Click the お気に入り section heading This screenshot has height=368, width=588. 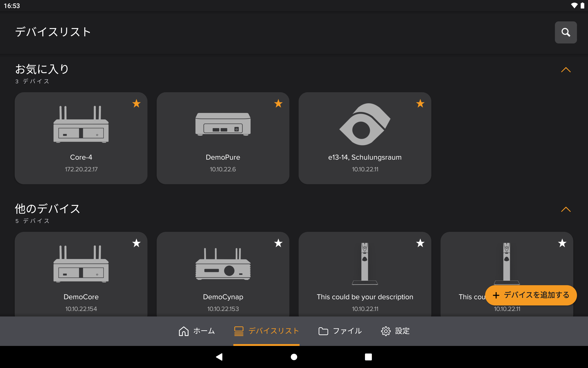coord(42,69)
